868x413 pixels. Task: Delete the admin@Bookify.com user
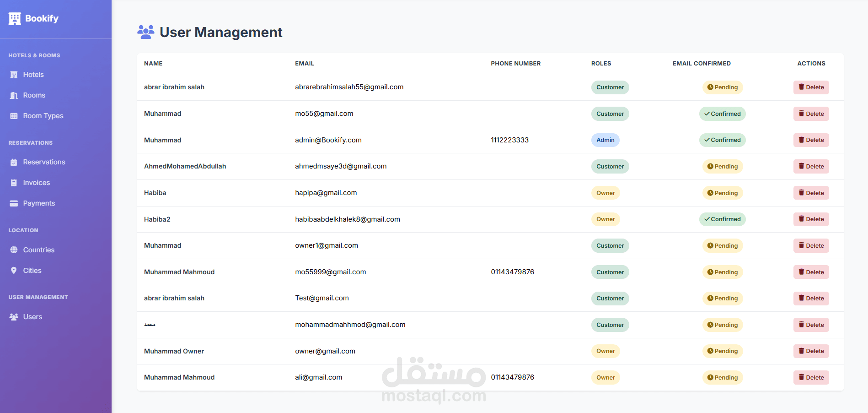811,140
